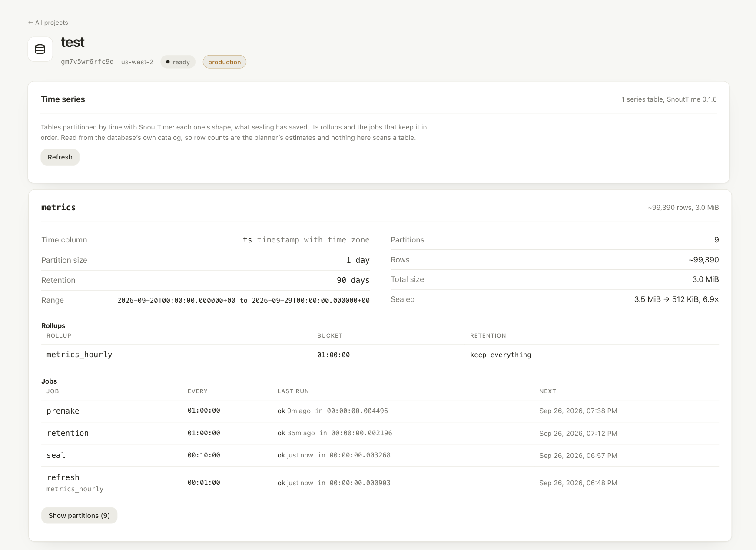The height and width of the screenshot is (550, 756).
Task: Click seal job interval 00:10:00
Action: [x=204, y=455]
